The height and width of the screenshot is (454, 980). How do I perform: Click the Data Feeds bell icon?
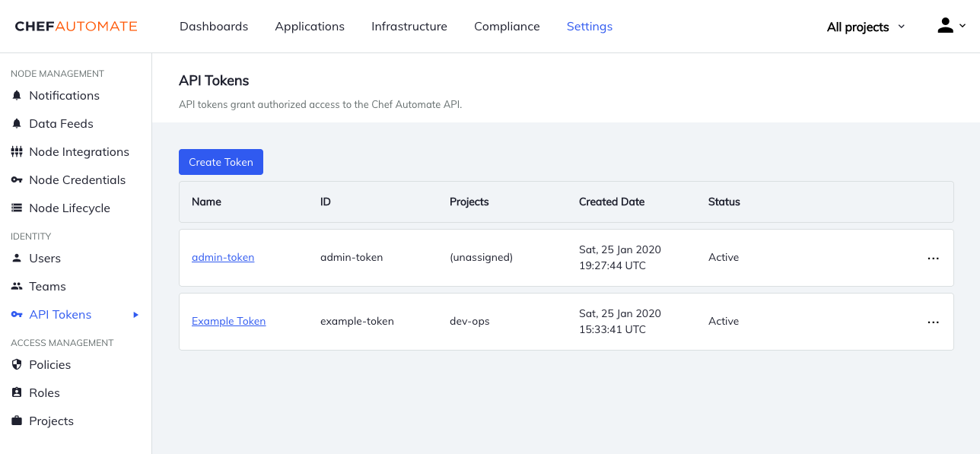pos(17,124)
